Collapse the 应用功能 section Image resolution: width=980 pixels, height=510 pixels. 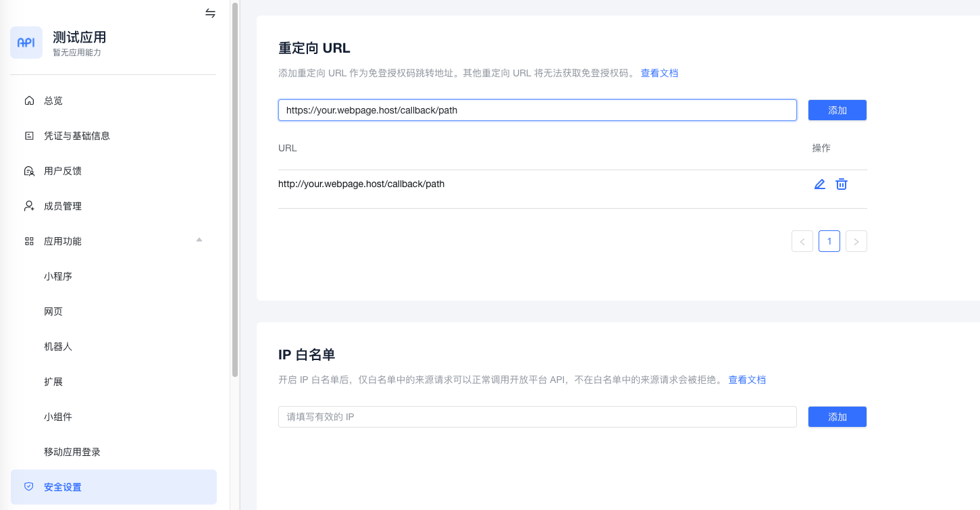198,240
